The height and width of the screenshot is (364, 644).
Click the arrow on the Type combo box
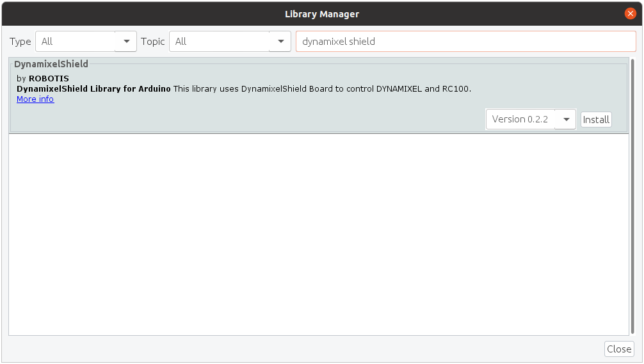[126, 42]
